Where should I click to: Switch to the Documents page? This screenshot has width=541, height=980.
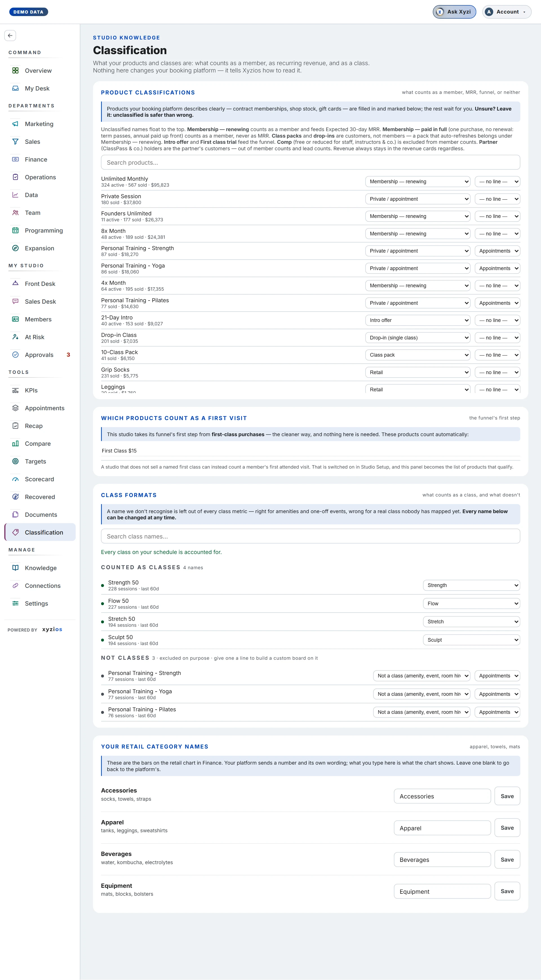[x=40, y=514]
